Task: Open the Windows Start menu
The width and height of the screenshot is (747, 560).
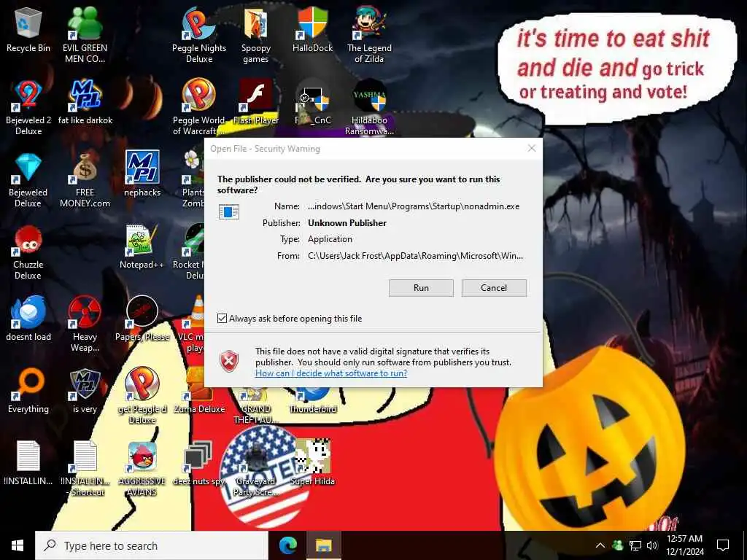Action: pyautogui.click(x=18, y=545)
